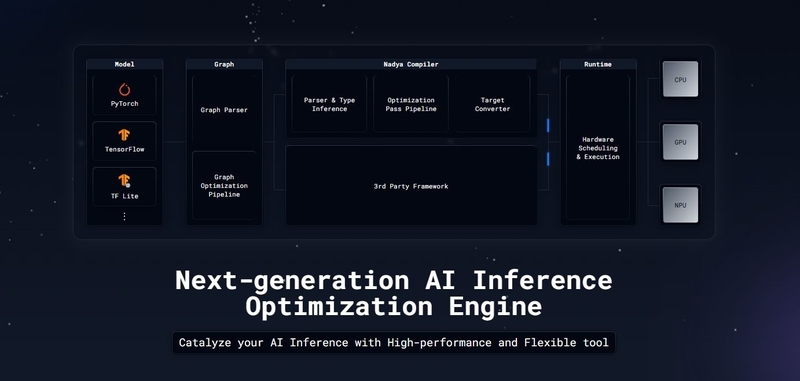Select the Target Converter block
800x381 pixels.
(x=492, y=104)
